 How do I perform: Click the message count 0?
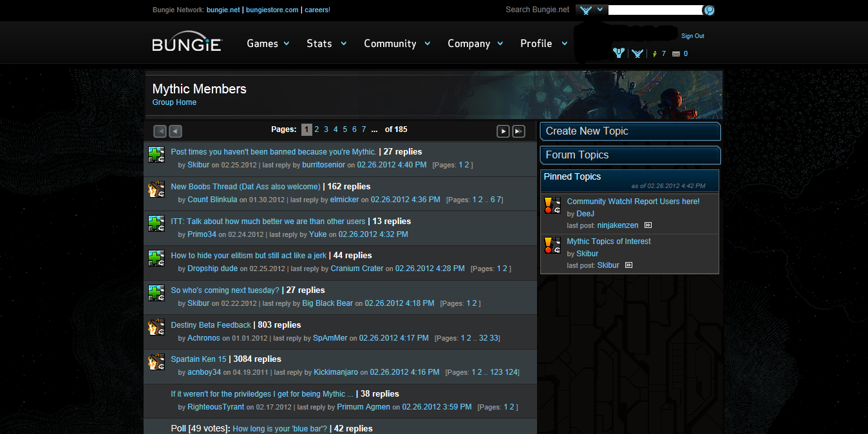tap(685, 54)
